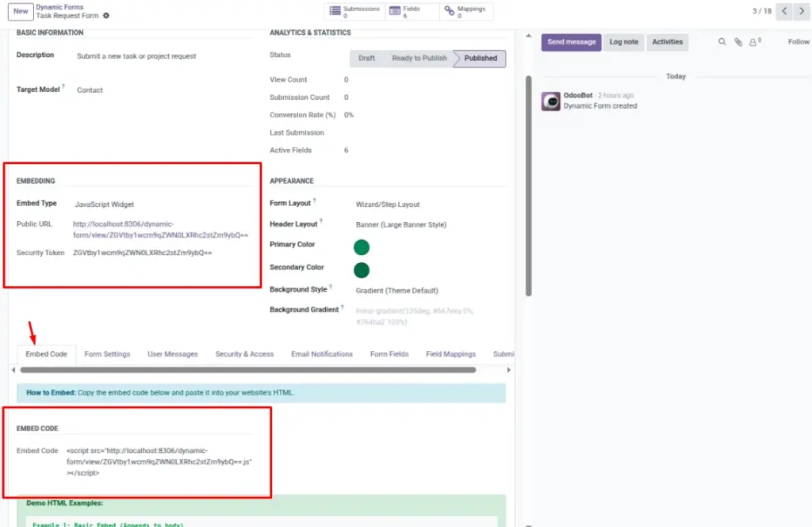Viewport: 812px width, 527px height.
Task: Click the Security Token value
Action: (143, 253)
